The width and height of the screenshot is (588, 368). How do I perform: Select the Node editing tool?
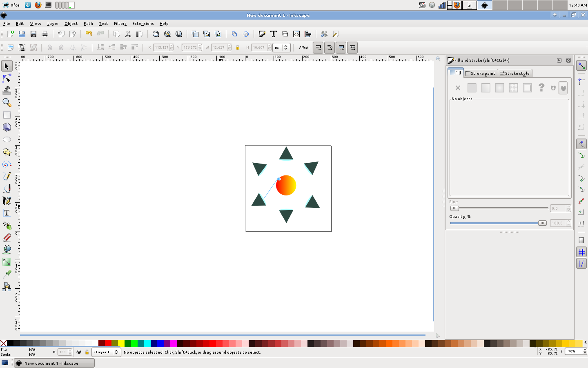[7, 78]
